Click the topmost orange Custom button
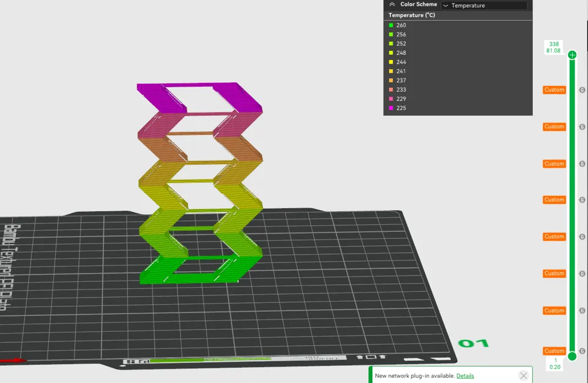This screenshot has width=588, height=383. (x=553, y=89)
